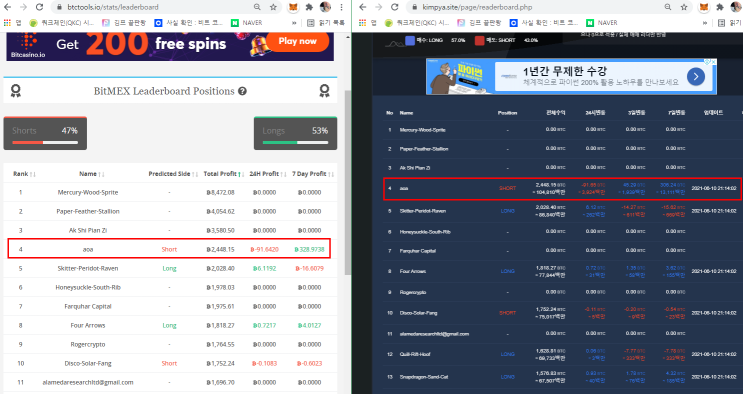Bookmark the btctools.io page with the star

coord(273,7)
